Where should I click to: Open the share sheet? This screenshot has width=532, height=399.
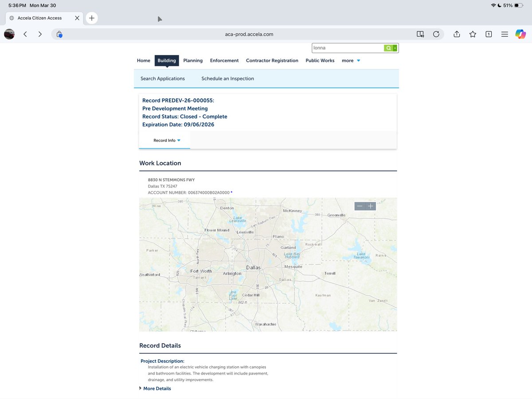457,34
